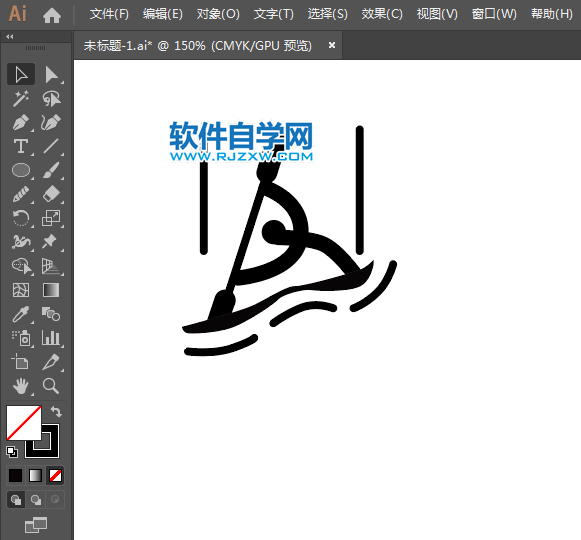581x540 pixels.
Task: Select the Curvature tool
Action: click(51, 122)
